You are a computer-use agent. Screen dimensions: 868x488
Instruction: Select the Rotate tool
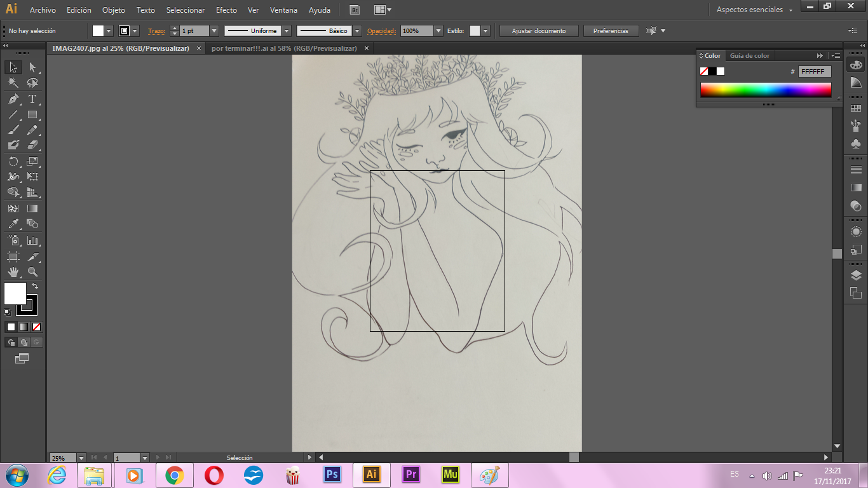[x=13, y=161]
